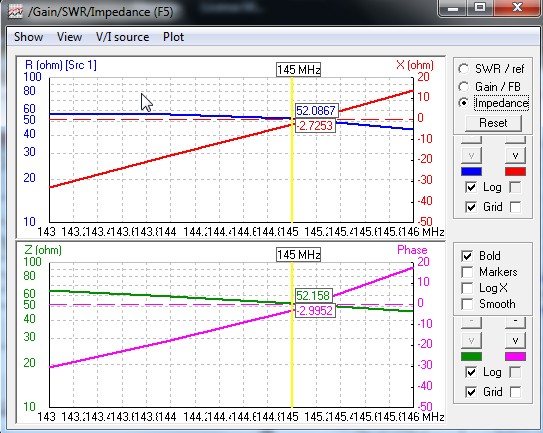The image size is (543, 433).
Task: Click the blue R curve color swatch
Action: (471, 171)
